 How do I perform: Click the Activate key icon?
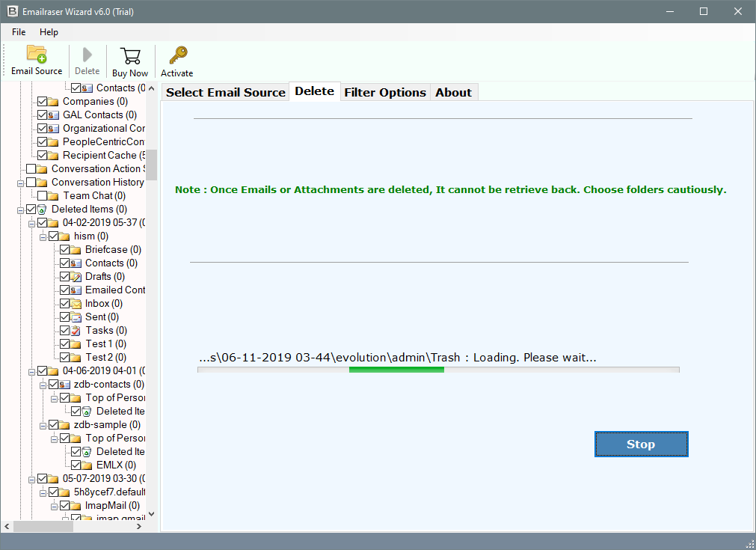178,55
